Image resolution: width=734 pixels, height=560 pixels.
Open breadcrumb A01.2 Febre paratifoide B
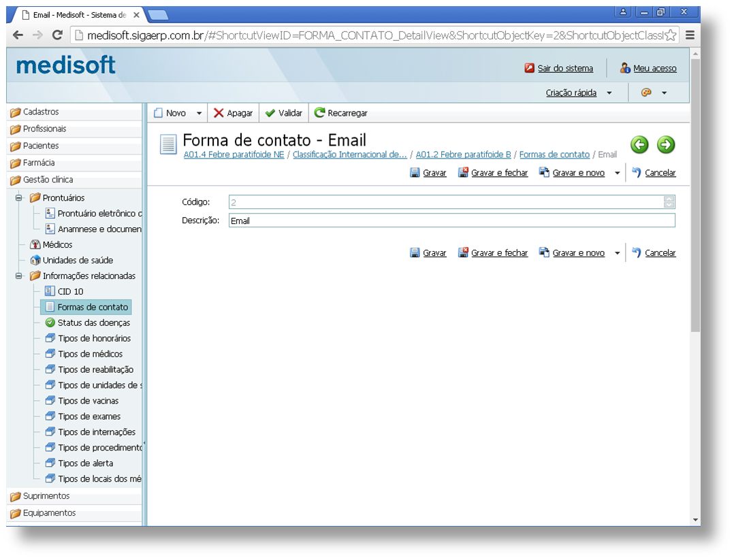(x=463, y=154)
